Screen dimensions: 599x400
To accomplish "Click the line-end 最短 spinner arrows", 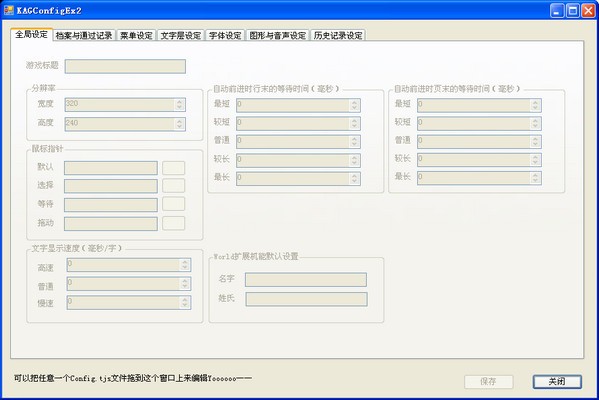I will point(355,105).
